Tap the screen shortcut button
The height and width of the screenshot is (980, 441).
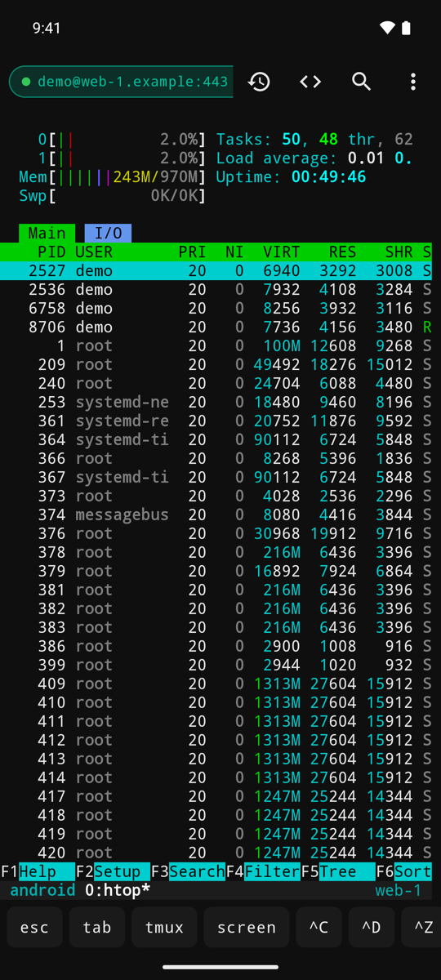(x=247, y=927)
